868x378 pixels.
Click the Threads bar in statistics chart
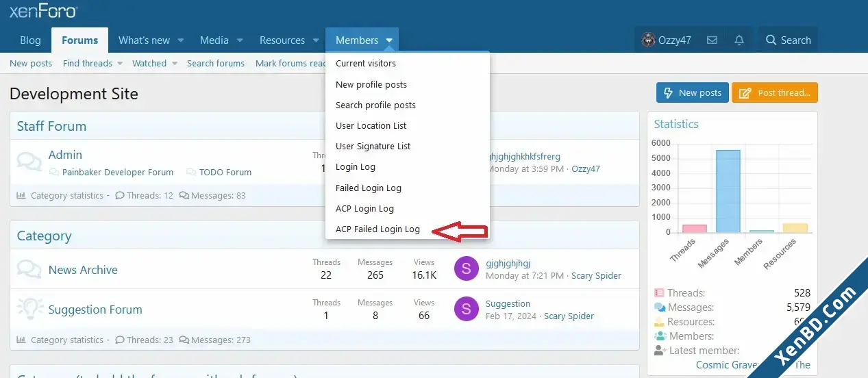coord(694,229)
